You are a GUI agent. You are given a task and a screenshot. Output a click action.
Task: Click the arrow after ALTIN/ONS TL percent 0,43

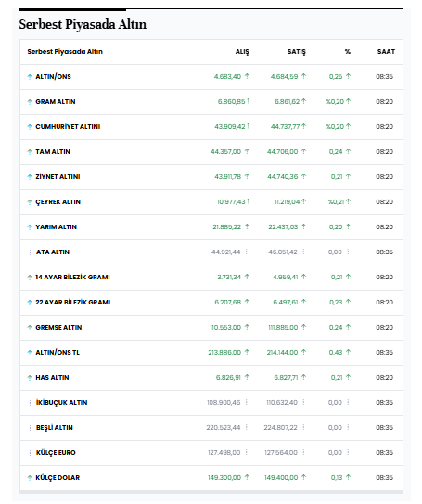[348, 352]
